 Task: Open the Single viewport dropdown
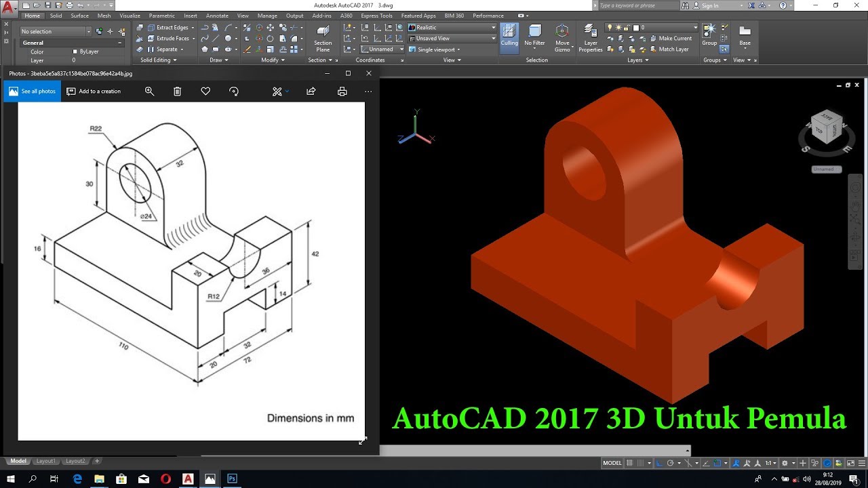[x=435, y=49]
